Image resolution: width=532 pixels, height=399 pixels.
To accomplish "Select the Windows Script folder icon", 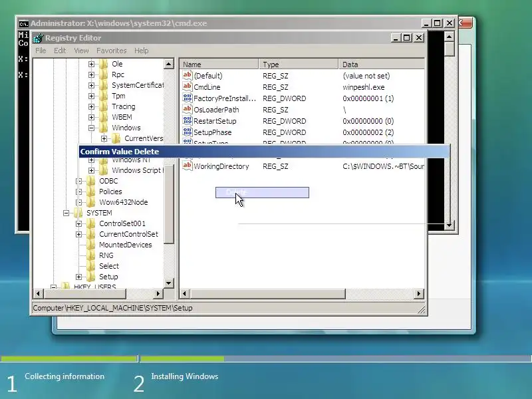I will (104, 170).
